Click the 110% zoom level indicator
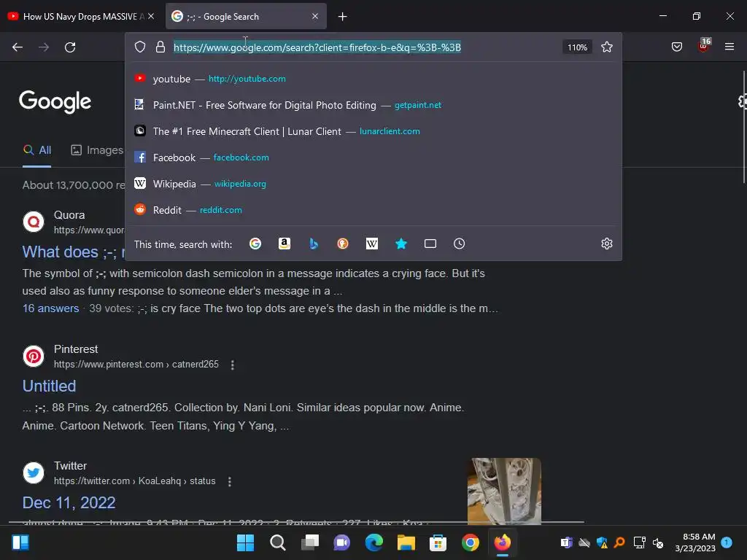 point(577,47)
